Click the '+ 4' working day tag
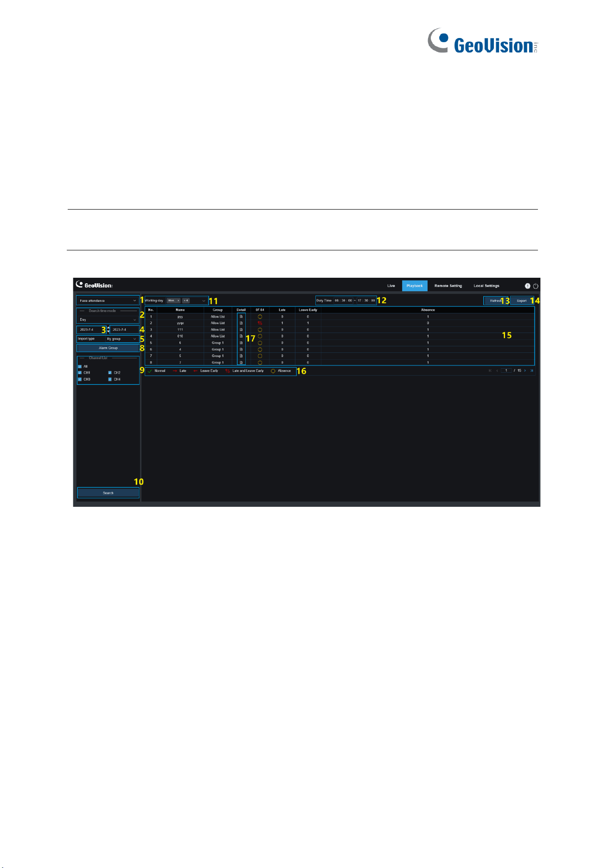The width and height of the screenshot is (614, 868). 186,300
